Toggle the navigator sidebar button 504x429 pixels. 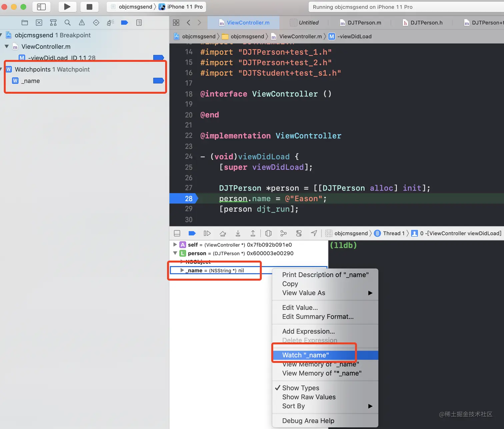(x=41, y=7)
